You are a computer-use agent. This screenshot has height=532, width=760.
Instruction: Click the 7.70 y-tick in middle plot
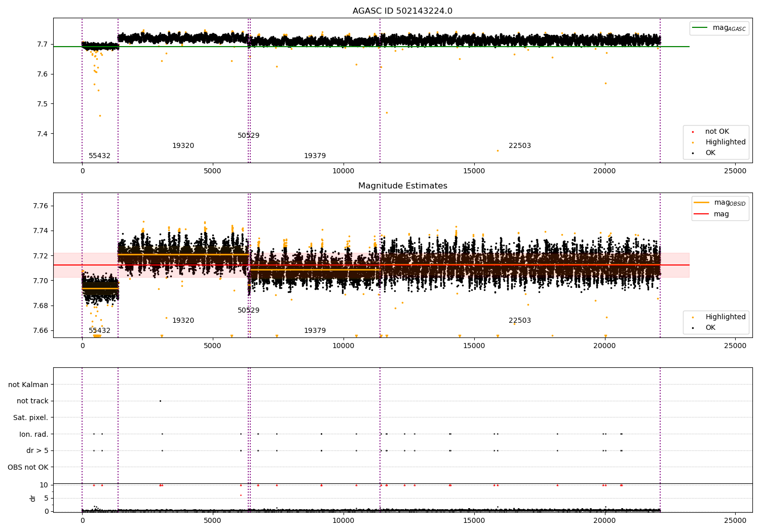pyautogui.click(x=41, y=281)
